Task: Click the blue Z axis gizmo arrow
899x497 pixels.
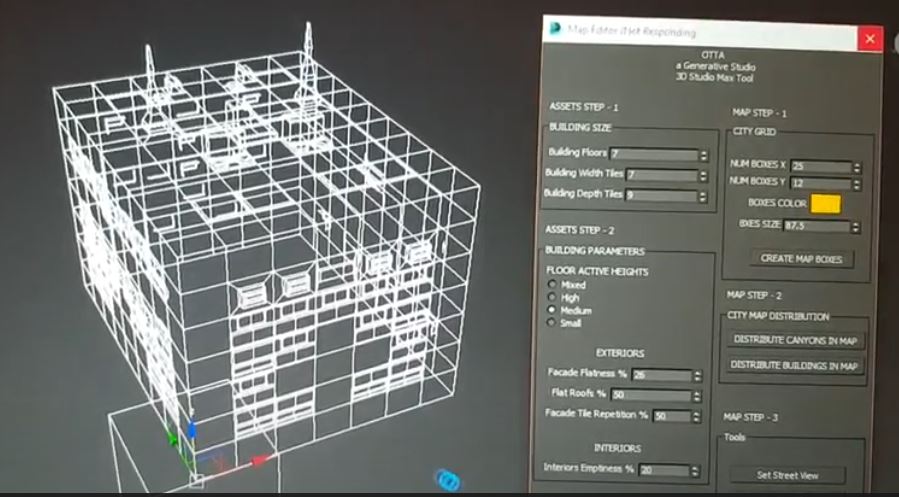Action: pos(192,430)
